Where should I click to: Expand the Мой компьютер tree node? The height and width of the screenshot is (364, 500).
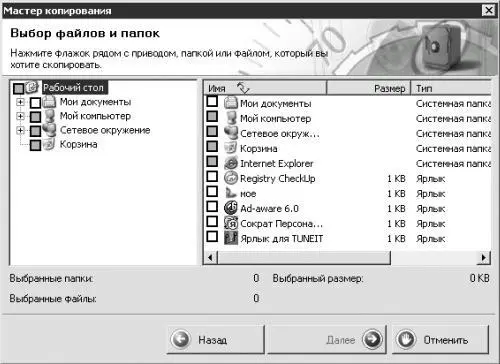pyautogui.click(x=20, y=116)
